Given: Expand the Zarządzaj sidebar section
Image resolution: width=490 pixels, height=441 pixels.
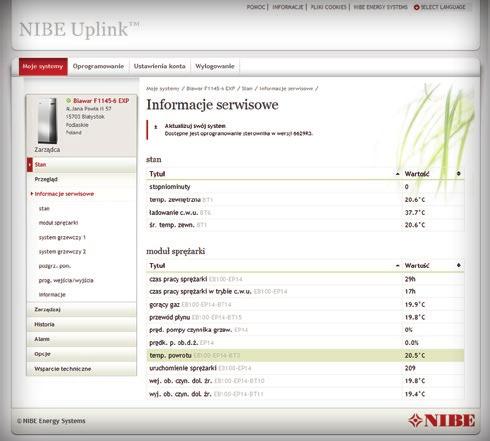Looking at the screenshot, I should click(81, 310).
